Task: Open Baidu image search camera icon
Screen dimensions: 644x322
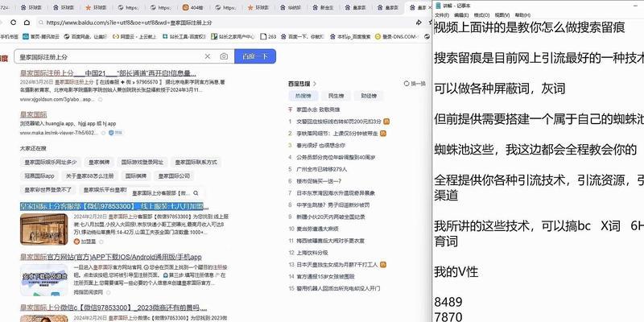Action: click(224, 56)
